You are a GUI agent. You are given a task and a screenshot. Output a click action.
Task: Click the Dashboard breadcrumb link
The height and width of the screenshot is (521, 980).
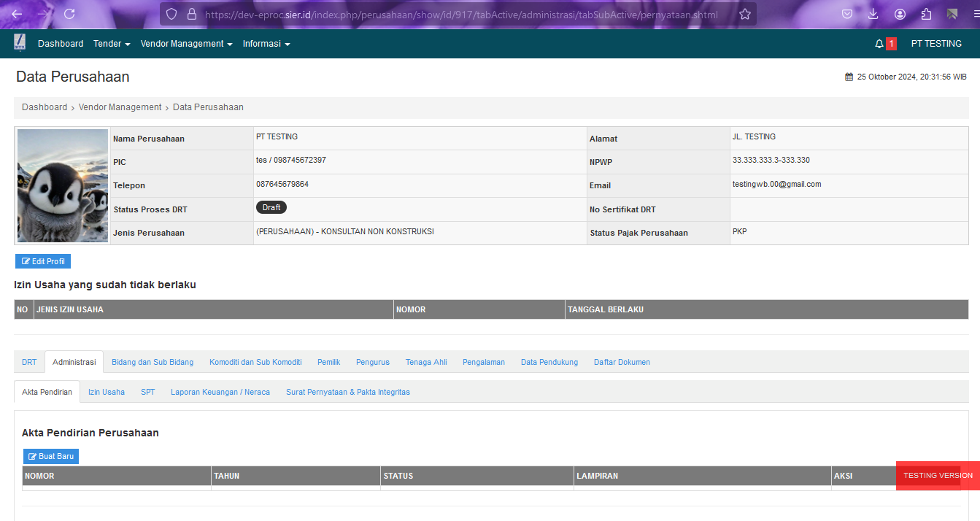pos(45,107)
